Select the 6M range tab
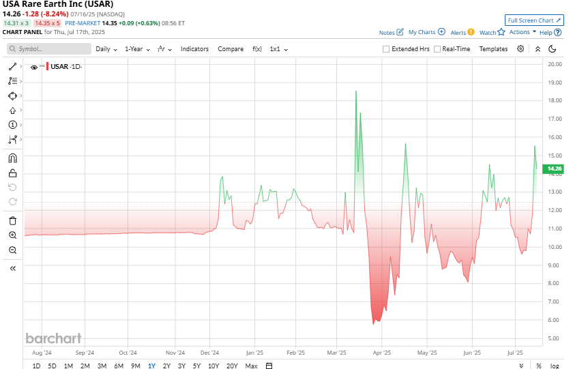 119,366
